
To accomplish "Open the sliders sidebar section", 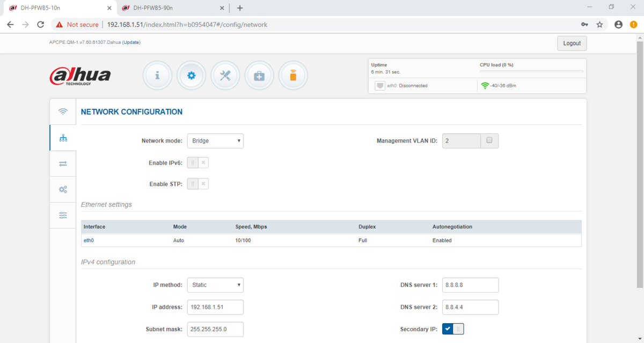I will click(x=63, y=215).
